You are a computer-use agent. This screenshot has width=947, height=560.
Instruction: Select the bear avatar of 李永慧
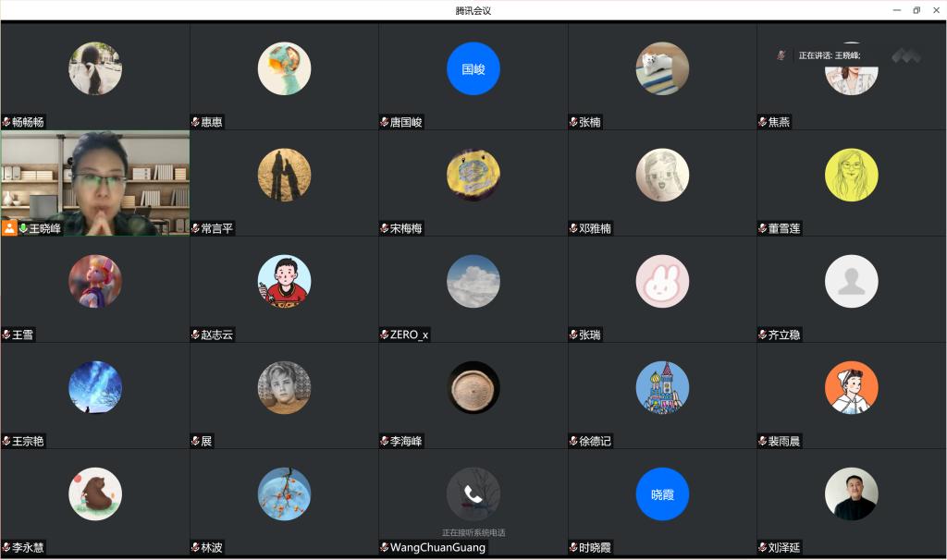click(95, 494)
